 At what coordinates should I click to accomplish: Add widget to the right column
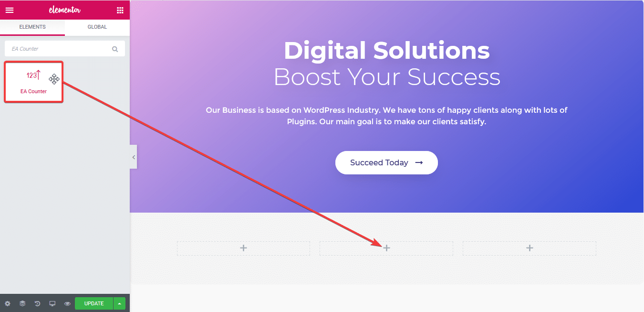(x=530, y=248)
